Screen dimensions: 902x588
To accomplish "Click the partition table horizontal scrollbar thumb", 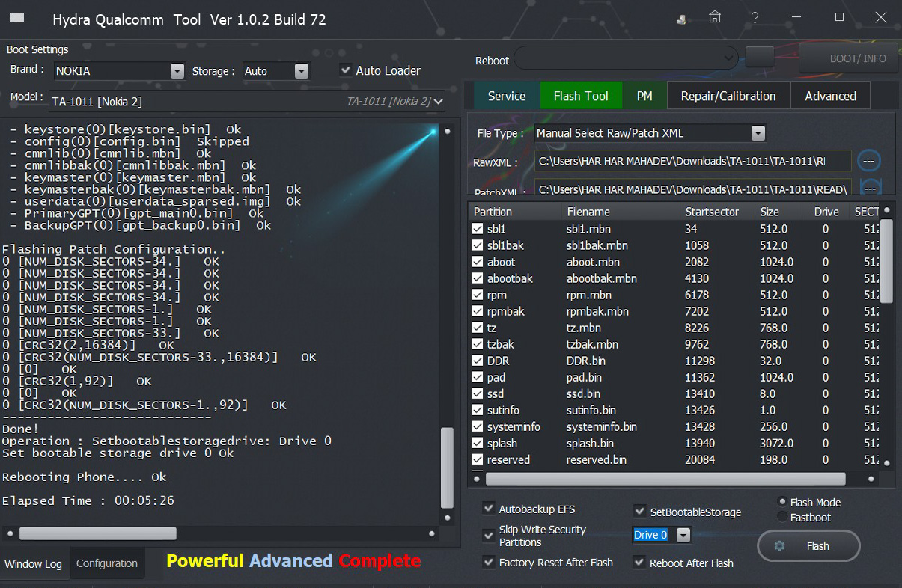I will click(x=665, y=479).
